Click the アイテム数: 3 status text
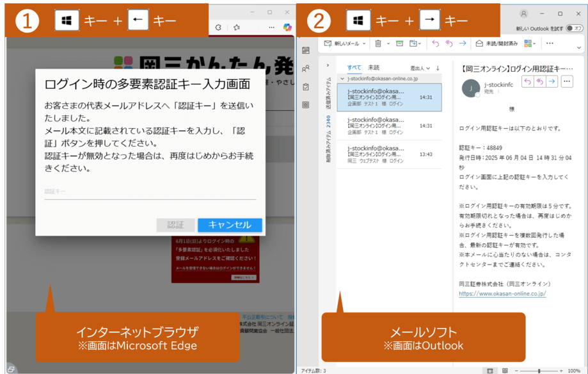This screenshot has height=374, width=588. pyautogui.click(x=314, y=371)
